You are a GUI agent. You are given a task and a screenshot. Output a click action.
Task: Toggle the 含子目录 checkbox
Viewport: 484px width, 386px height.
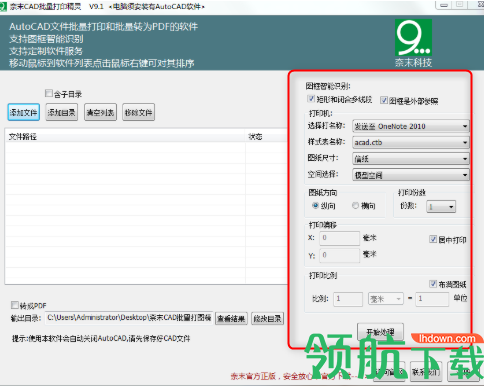coord(49,93)
